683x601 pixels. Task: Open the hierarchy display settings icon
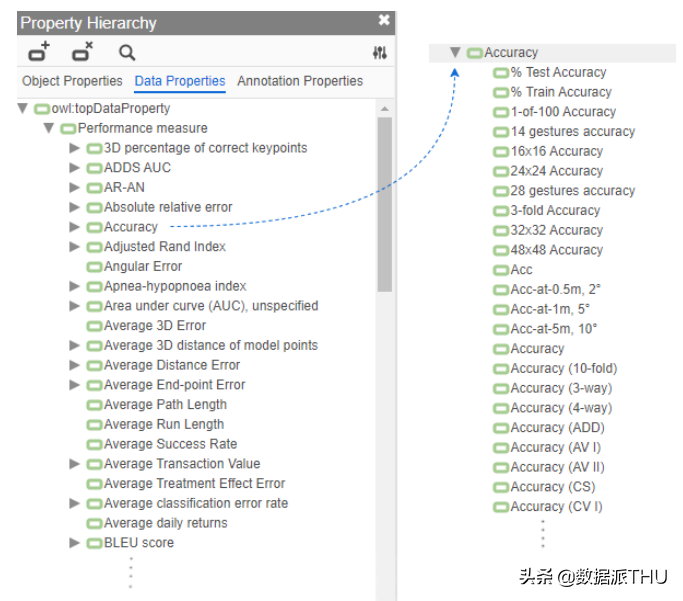(x=379, y=53)
